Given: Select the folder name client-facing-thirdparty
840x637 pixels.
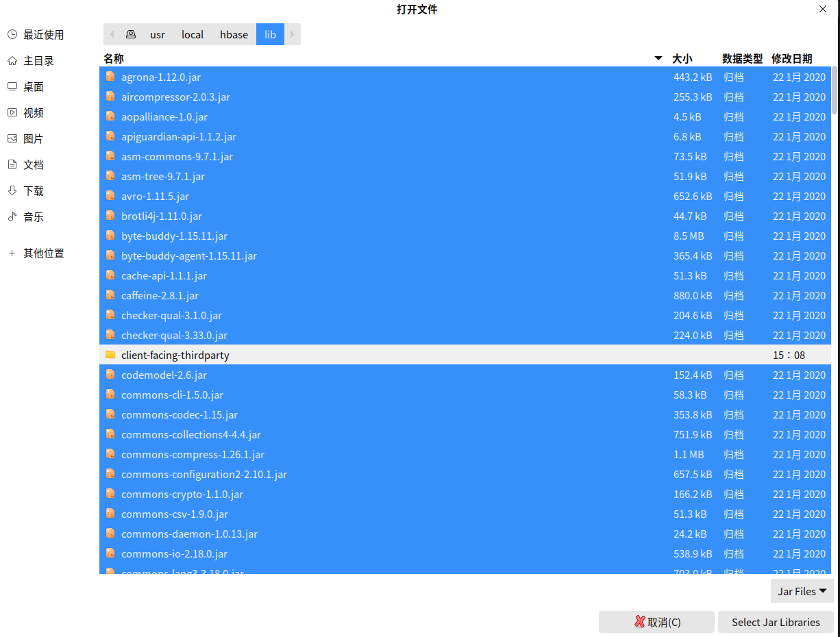Looking at the screenshot, I should 175,355.
